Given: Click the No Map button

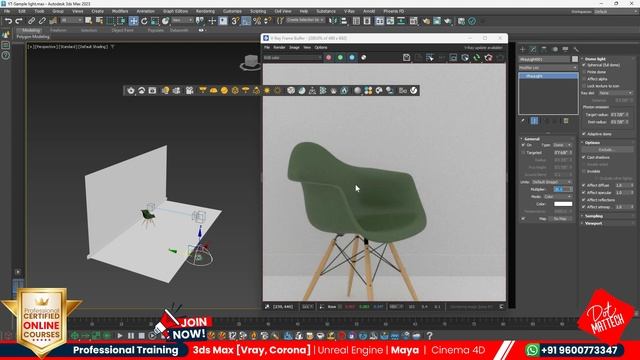Looking at the screenshot, I should [560, 219].
